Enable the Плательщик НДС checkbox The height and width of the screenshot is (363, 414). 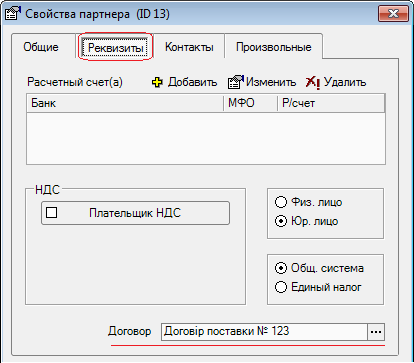[51, 212]
